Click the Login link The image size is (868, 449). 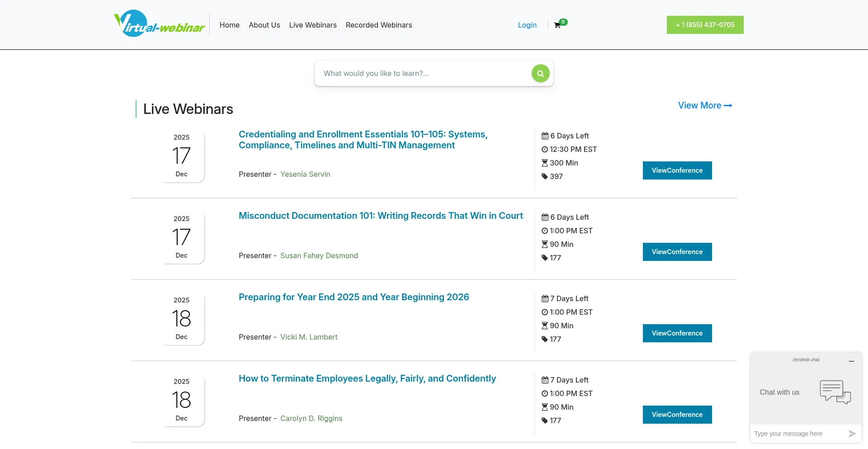[527, 25]
